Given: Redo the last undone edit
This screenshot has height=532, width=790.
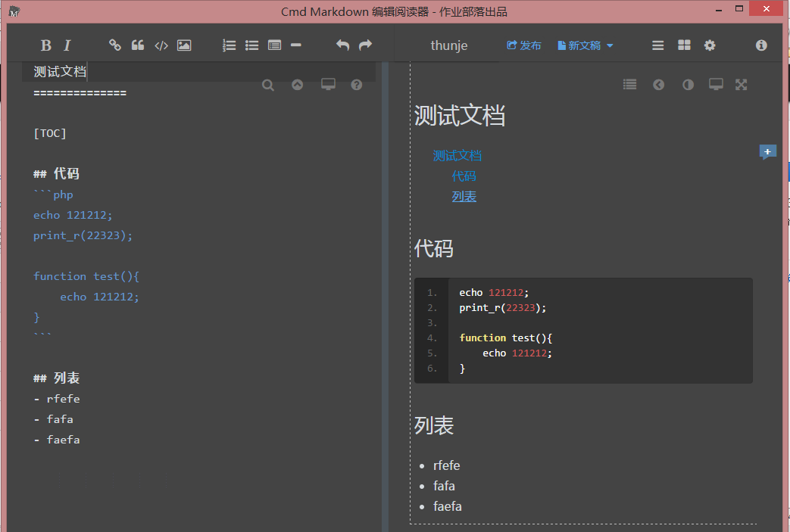Looking at the screenshot, I should 365,45.
